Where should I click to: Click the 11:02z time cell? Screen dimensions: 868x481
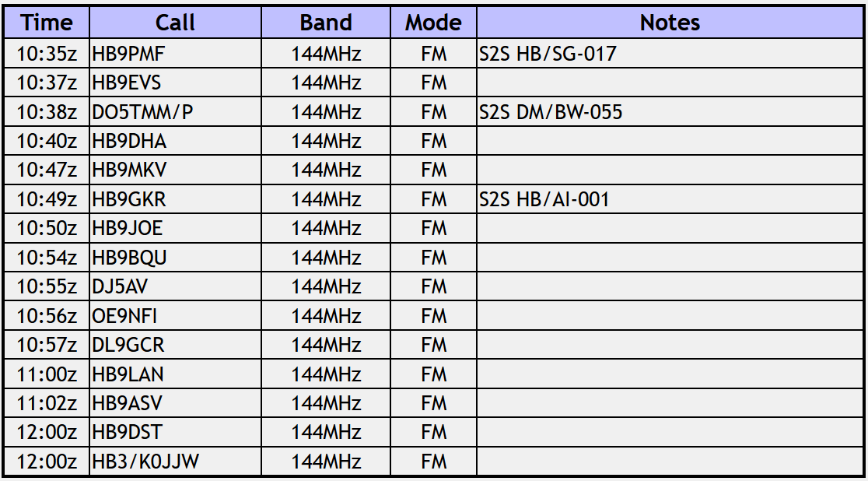coord(47,403)
